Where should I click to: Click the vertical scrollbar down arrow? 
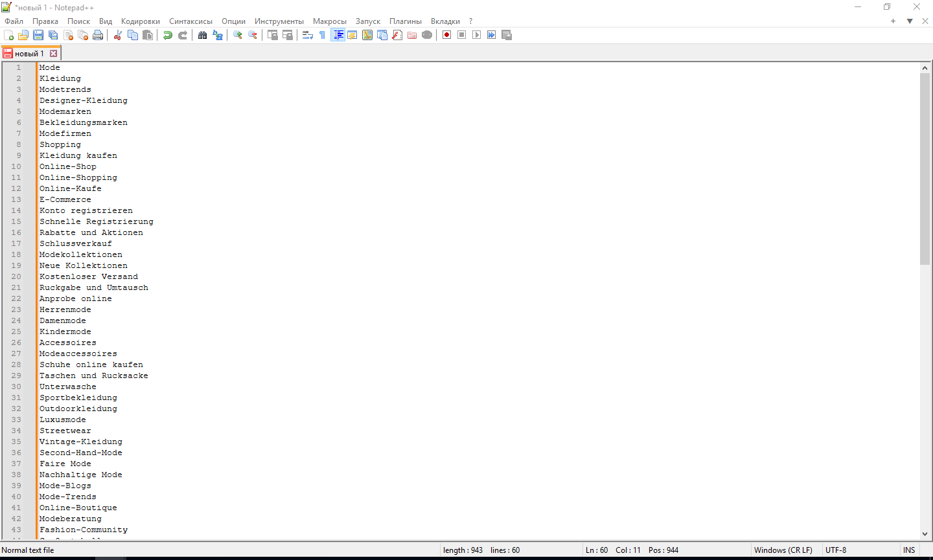point(925,534)
